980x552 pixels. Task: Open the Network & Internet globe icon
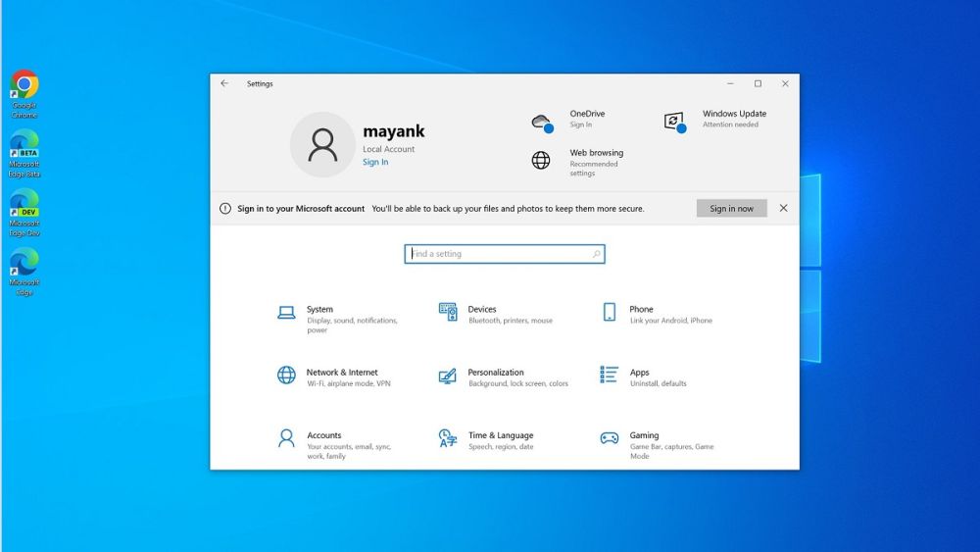(x=286, y=375)
